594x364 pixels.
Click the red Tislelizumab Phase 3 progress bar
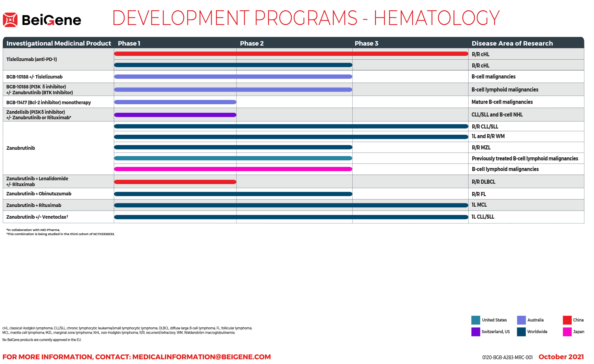pos(291,54)
